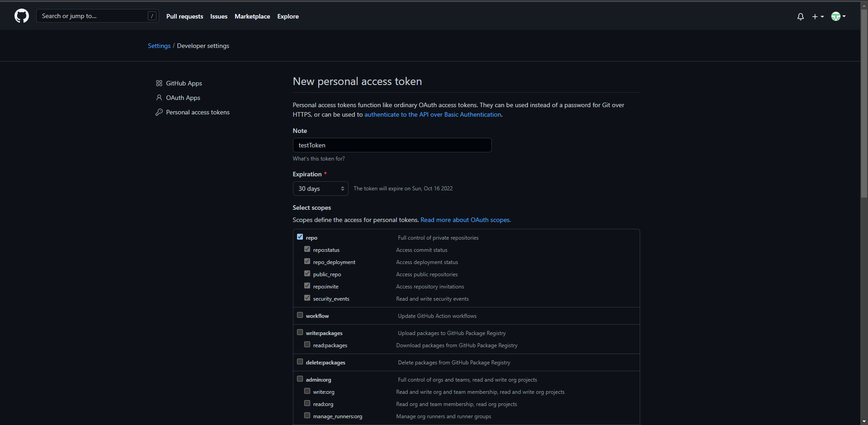Open the GitHub logo homepage
The height and width of the screenshot is (425, 868).
(22, 16)
